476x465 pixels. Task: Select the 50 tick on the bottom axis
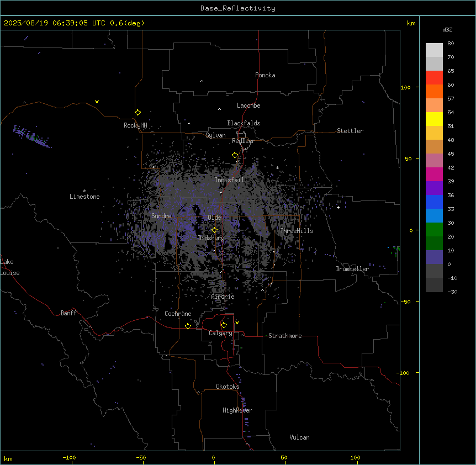pyautogui.click(x=284, y=457)
